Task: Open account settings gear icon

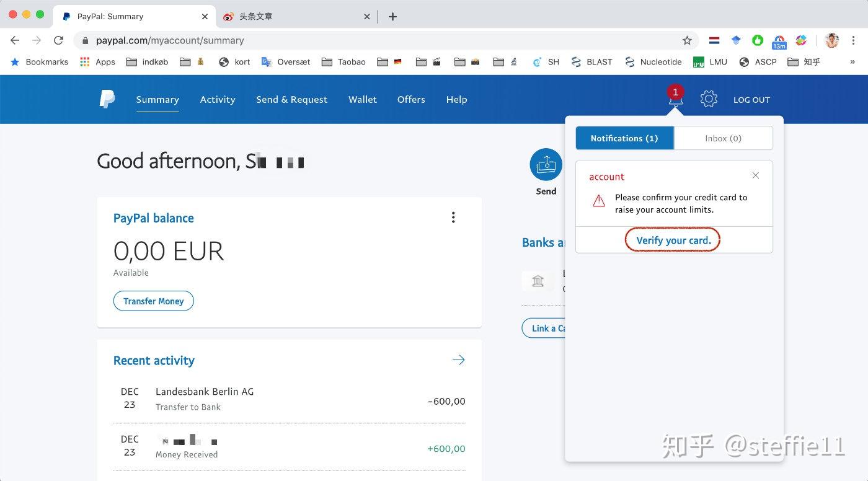Action: pyautogui.click(x=709, y=99)
